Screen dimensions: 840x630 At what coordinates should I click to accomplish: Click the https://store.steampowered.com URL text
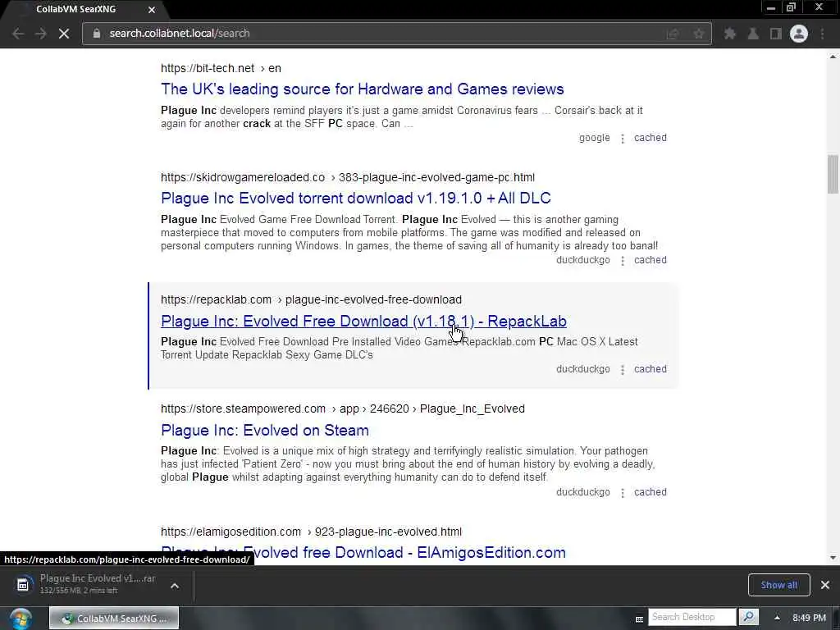coord(243,409)
